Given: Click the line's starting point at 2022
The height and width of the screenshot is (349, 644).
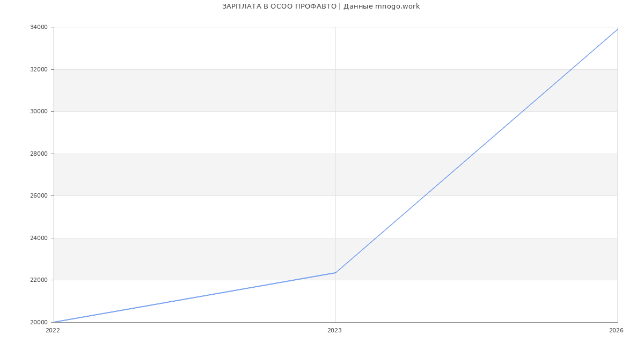Looking at the screenshot, I should 54,322.
